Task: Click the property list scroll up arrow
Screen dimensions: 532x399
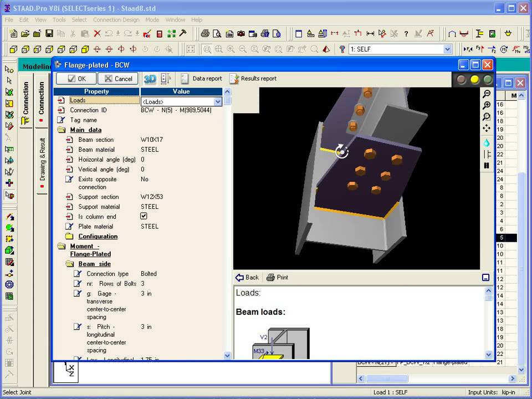Action: coord(227,91)
